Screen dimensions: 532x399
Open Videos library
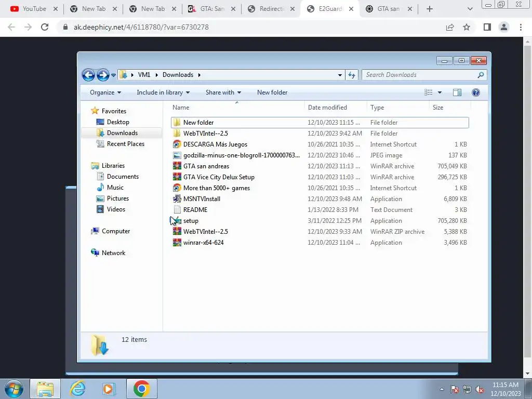(x=116, y=209)
